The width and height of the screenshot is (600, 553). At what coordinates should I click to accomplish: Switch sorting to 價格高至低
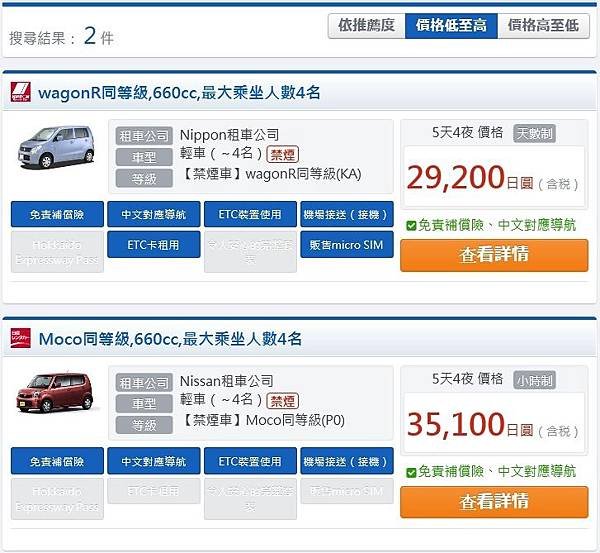pyautogui.click(x=543, y=26)
